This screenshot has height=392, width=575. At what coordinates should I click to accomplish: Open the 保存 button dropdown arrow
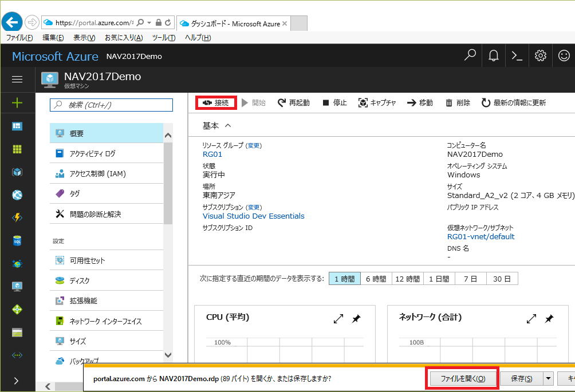point(549,378)
